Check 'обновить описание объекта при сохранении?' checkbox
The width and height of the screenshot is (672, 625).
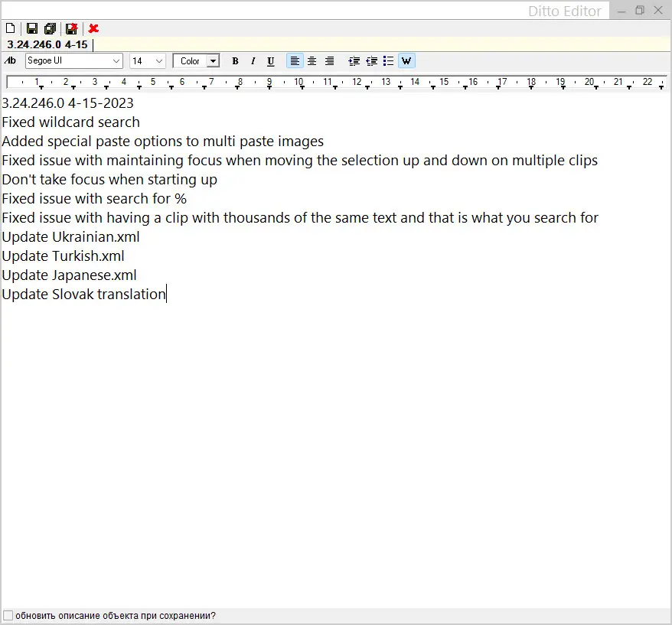8,616
